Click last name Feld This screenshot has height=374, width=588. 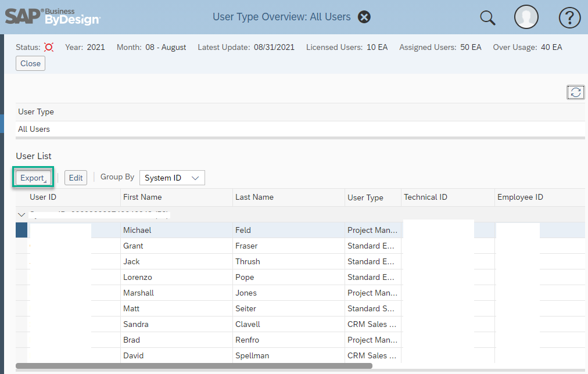(x=243, y=230)
